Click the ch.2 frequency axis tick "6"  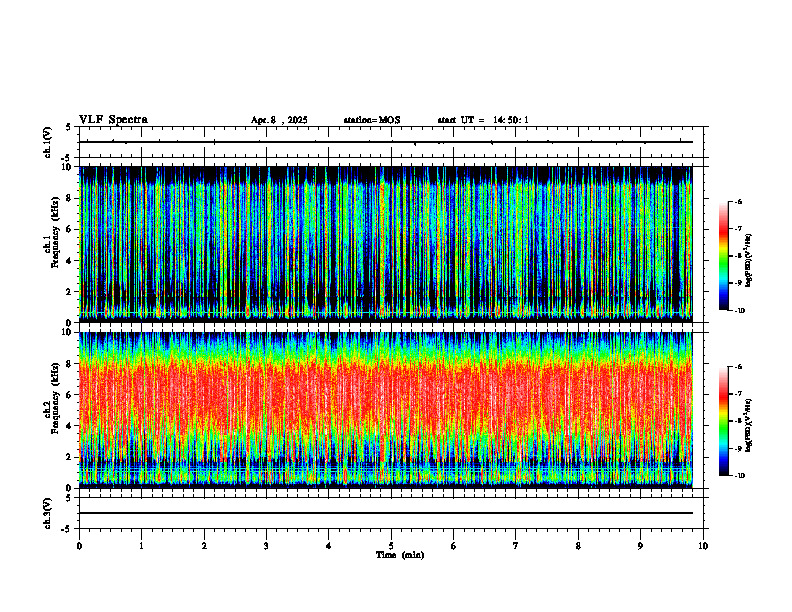click(x=70, y=395)
